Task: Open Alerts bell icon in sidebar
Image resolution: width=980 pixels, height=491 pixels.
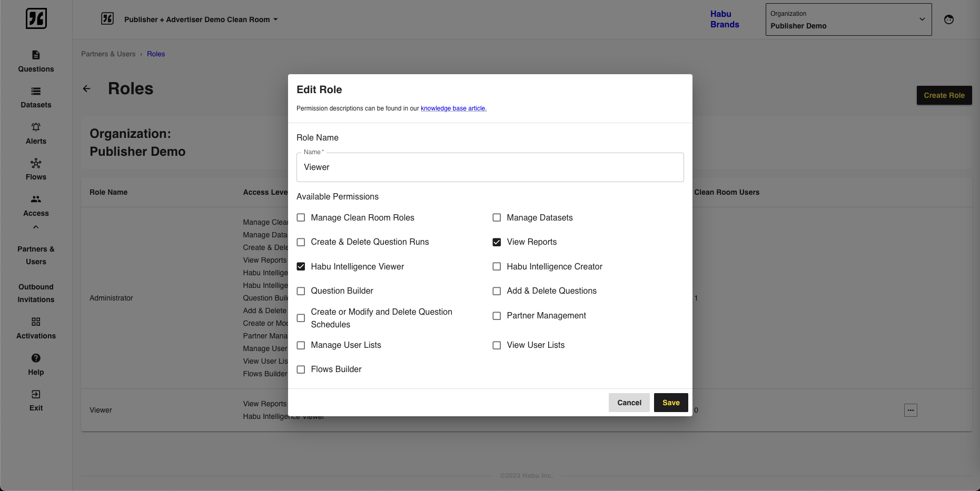Action: 36,127
